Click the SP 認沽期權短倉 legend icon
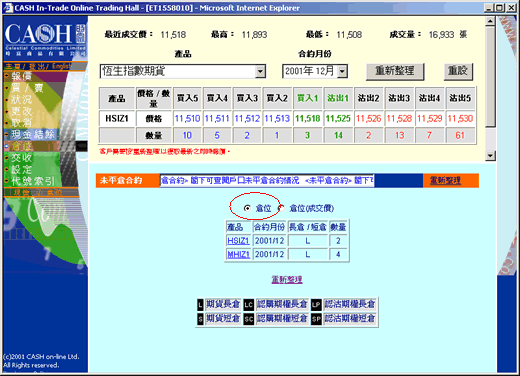This screenshot has width=520, height=376. click(x=316, y=319)
